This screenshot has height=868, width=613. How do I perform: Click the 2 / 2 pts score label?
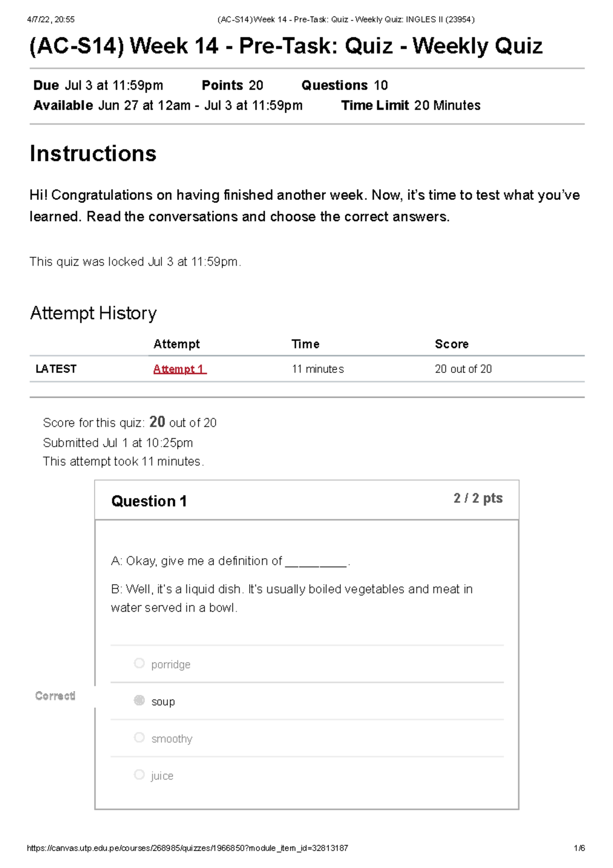point(478,498)
